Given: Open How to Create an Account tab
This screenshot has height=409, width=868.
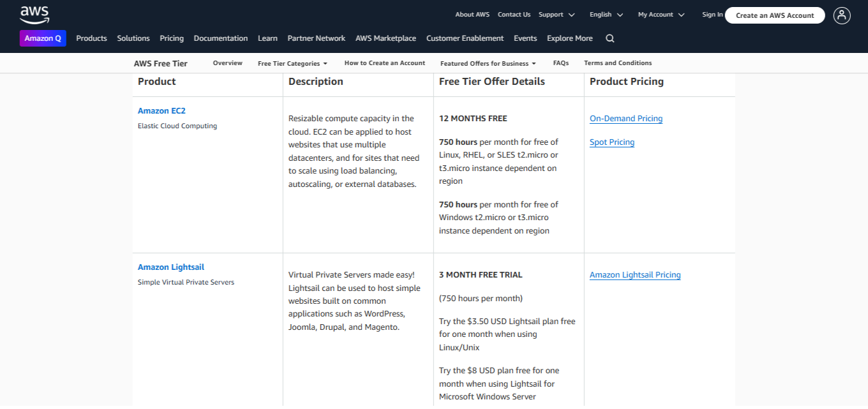Looking at the screenshot, I should coord(385,63).
